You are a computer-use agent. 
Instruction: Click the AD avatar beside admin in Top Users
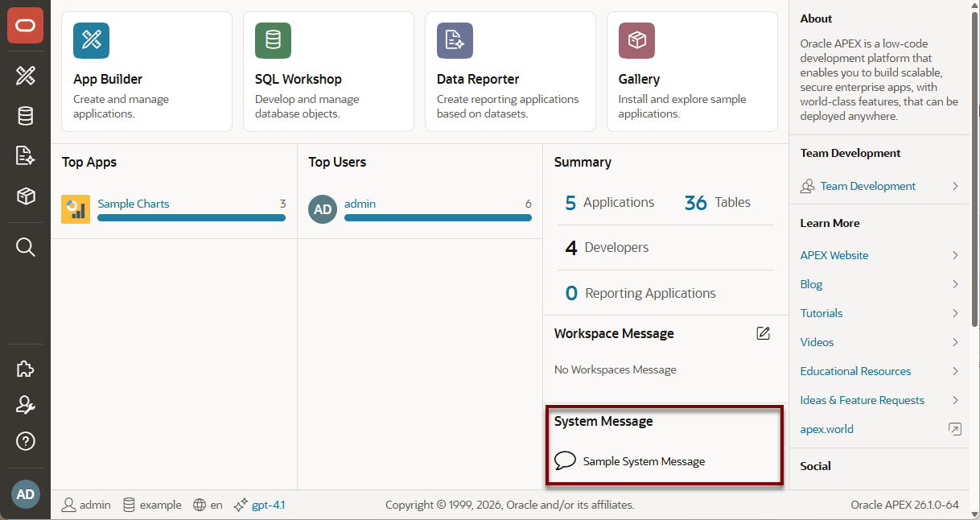[x=323, y=209]
